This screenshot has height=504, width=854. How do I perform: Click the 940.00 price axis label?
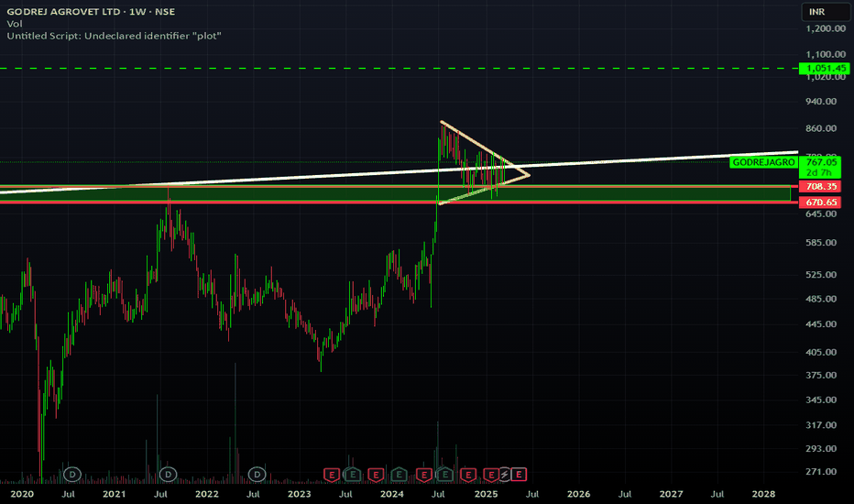821,102
